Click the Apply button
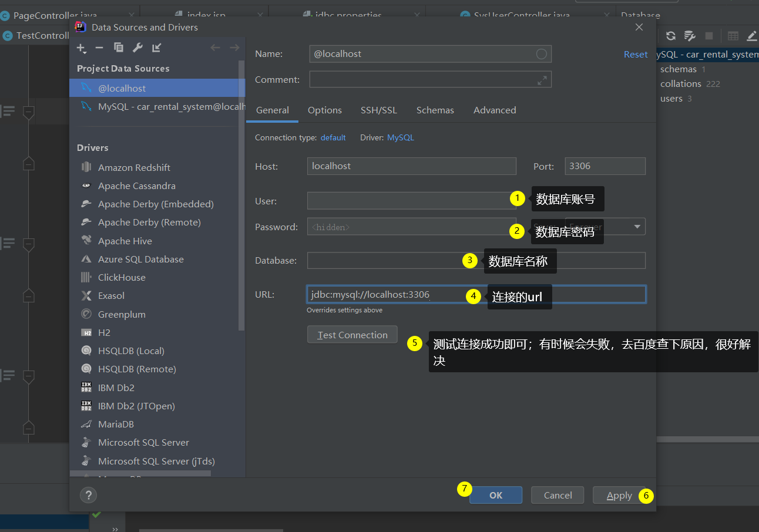This screenshot has width=759, height=532. click(x=619, y=495)
